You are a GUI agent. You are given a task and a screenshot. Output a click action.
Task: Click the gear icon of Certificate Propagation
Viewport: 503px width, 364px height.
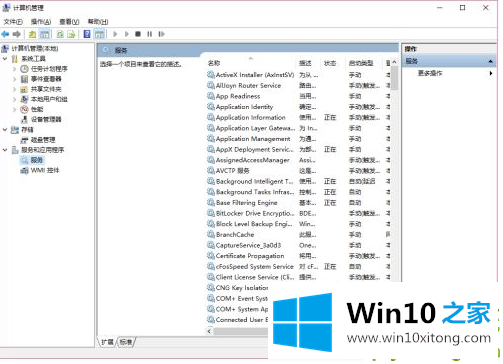pos(211,256)
